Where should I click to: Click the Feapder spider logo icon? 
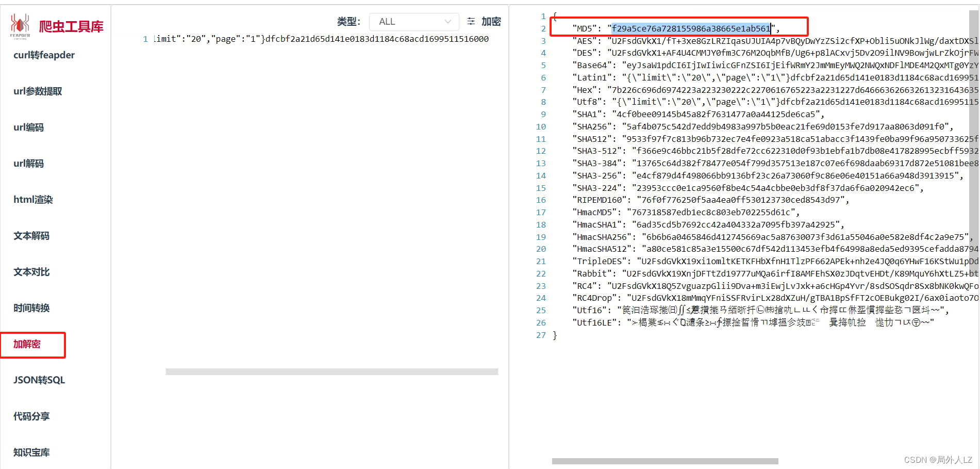tap(20, 26)
